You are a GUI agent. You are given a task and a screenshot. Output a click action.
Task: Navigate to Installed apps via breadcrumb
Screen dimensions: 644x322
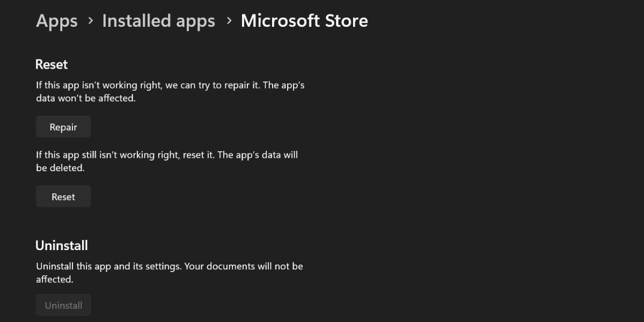158,21
